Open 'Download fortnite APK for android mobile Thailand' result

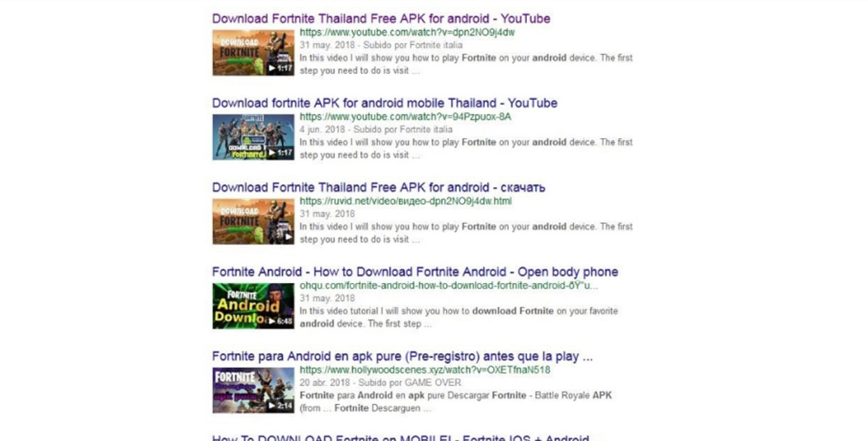click(384, 103)
